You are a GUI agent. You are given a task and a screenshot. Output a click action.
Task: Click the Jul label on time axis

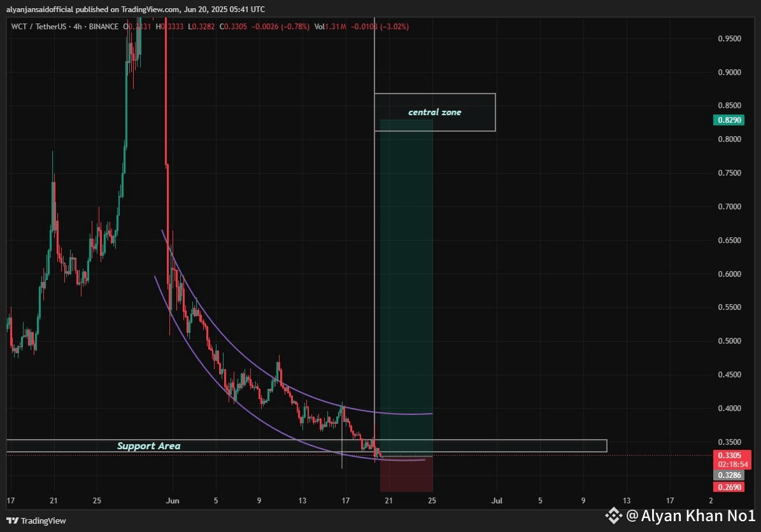tap(497, 500)
